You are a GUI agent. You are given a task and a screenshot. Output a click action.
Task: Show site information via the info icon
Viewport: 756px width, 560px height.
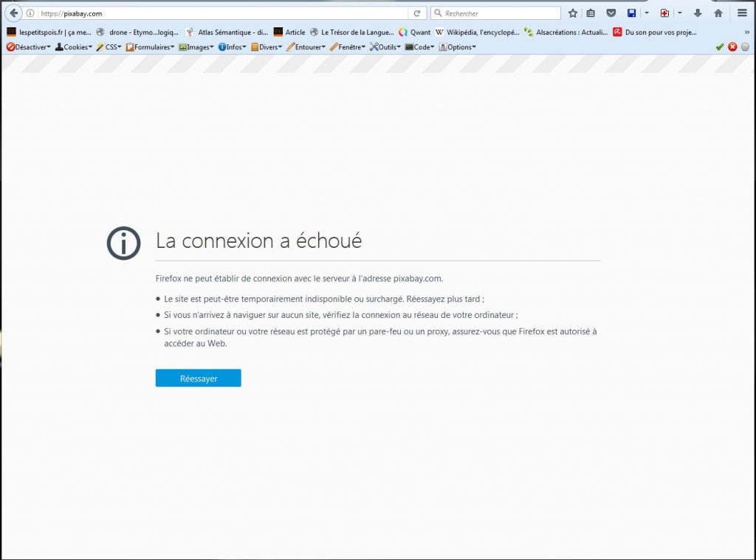click(x=30, y=13)
